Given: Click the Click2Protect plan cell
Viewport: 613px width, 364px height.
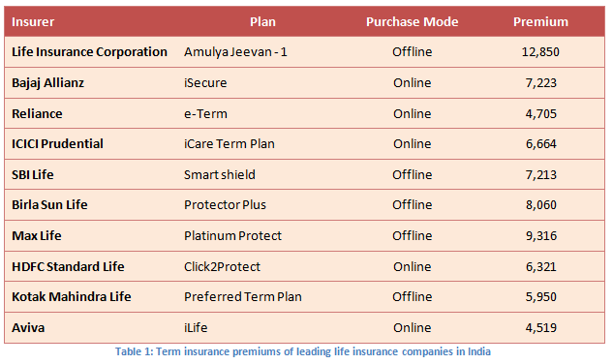Looking at the screenshot, I should click(x=222, y=266).
